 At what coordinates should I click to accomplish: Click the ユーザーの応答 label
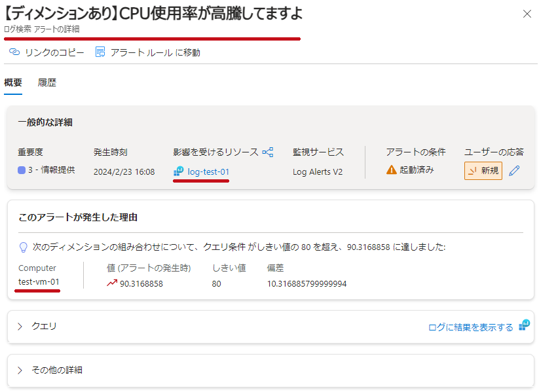click(494, 152)
